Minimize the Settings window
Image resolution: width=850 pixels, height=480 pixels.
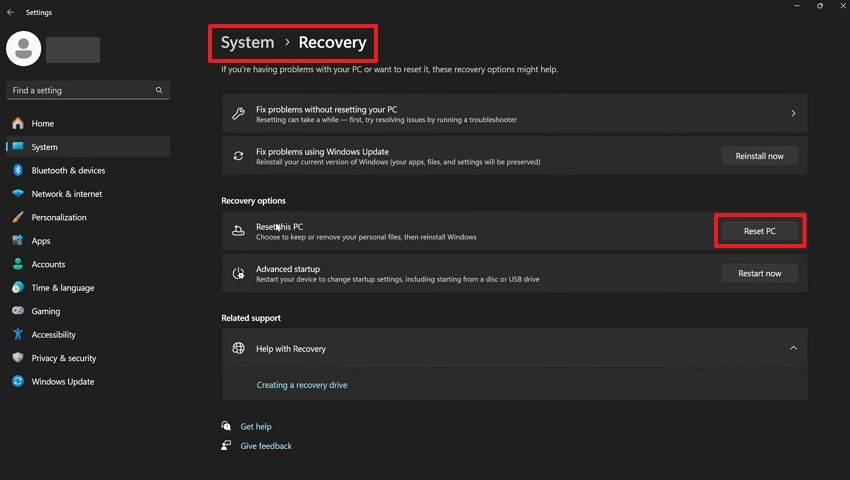[797, 5]
